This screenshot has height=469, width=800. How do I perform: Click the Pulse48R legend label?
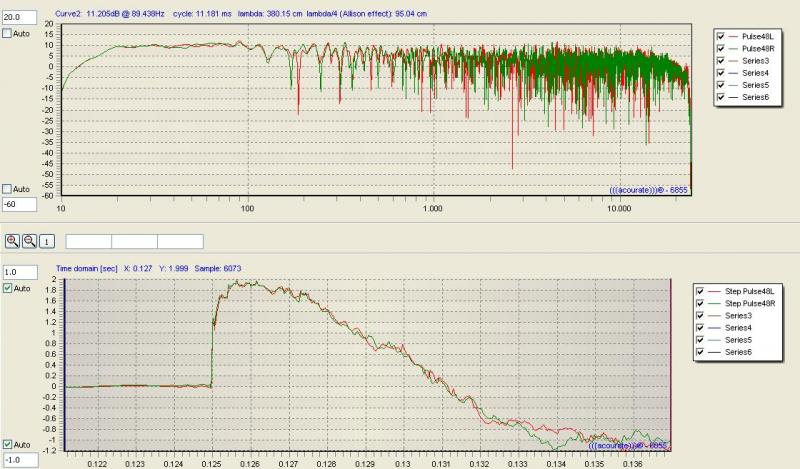coord(758,48)
